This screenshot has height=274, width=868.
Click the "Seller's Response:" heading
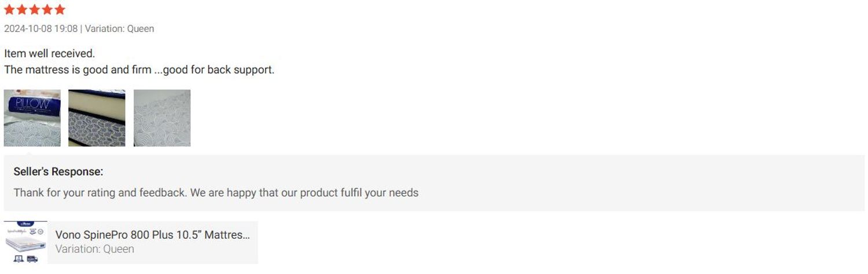click(x=58, y=171)
